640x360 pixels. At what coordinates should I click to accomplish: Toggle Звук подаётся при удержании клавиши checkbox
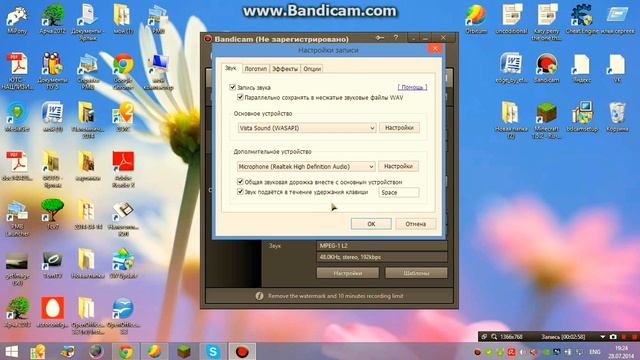click(x=240, y=191)
